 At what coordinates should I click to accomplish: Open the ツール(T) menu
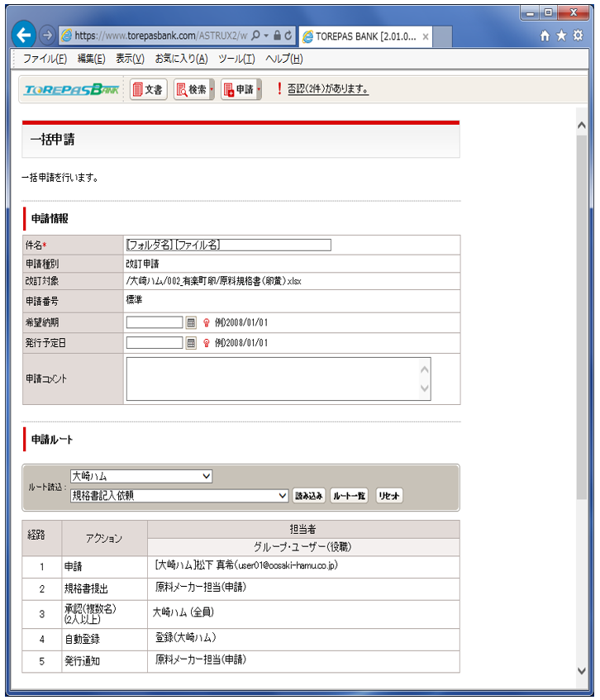(x=236, y=59)
